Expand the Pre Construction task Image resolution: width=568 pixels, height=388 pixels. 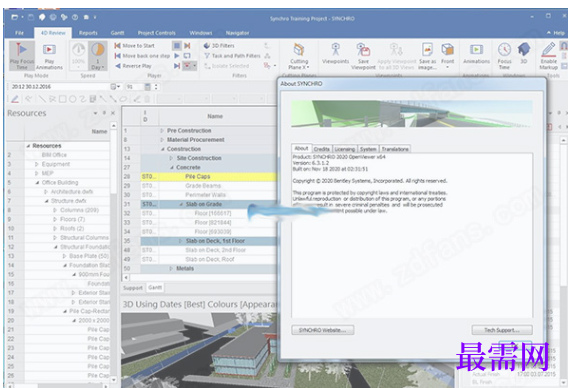162,131
